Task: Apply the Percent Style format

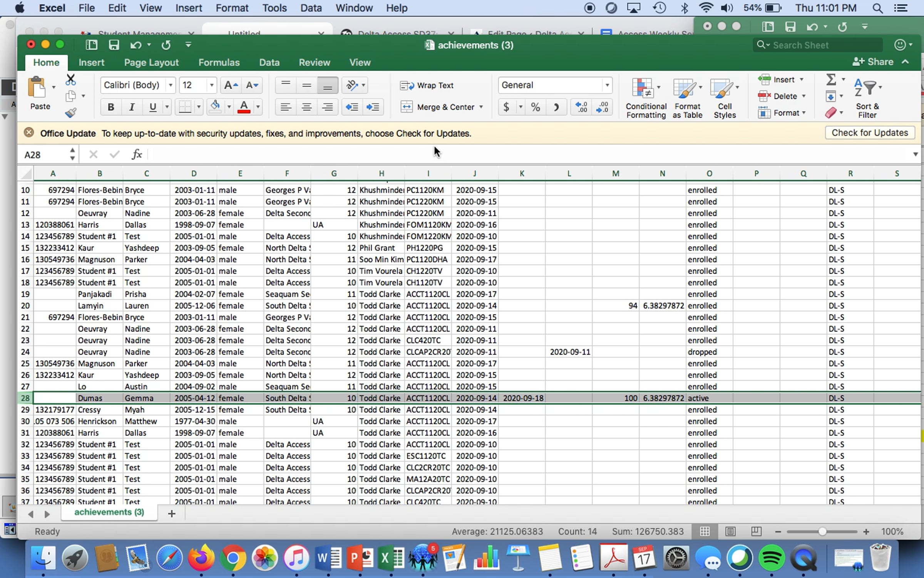Action: (x=535, y=107)
